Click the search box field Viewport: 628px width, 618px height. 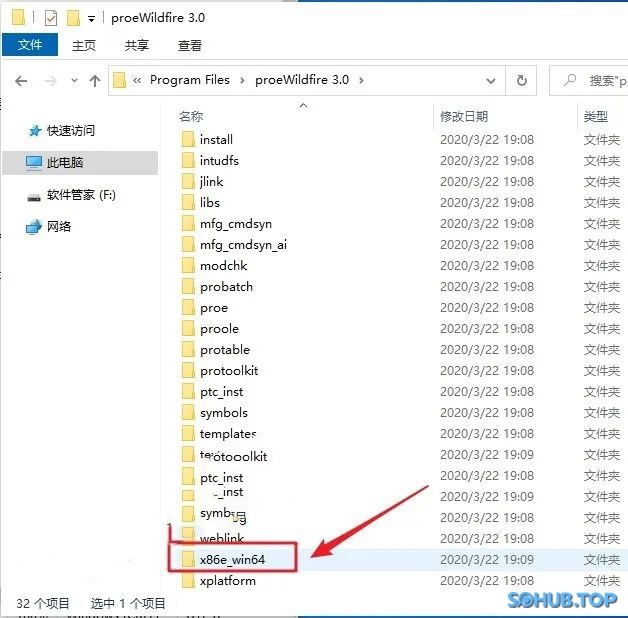(x=589, y=81)
